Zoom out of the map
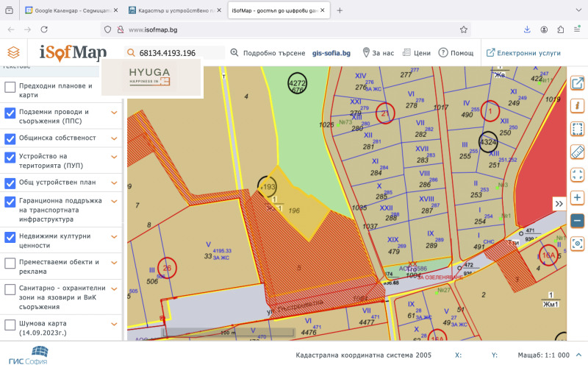Image resolution: width=588 pixels, height=368 pixels. pyautogui.click(x=577, y=220)
